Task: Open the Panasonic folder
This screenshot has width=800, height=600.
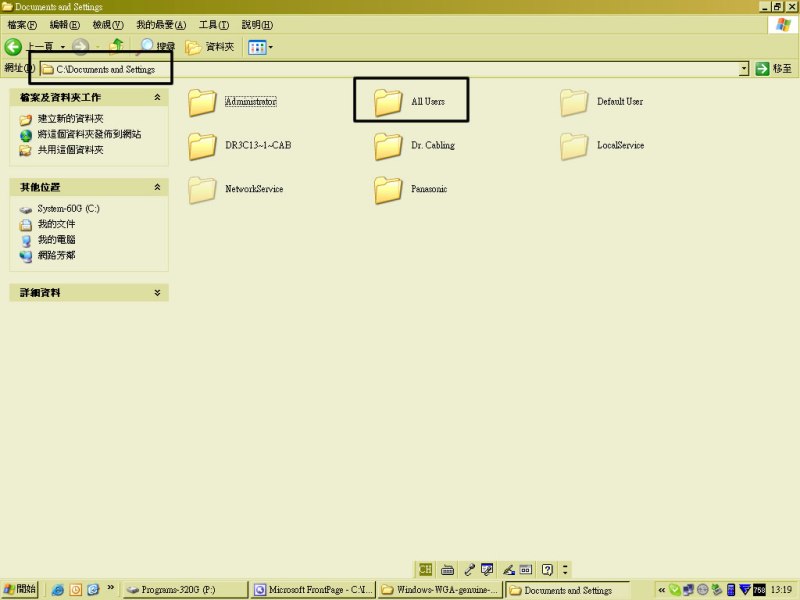Action: (x=388, y=188)
